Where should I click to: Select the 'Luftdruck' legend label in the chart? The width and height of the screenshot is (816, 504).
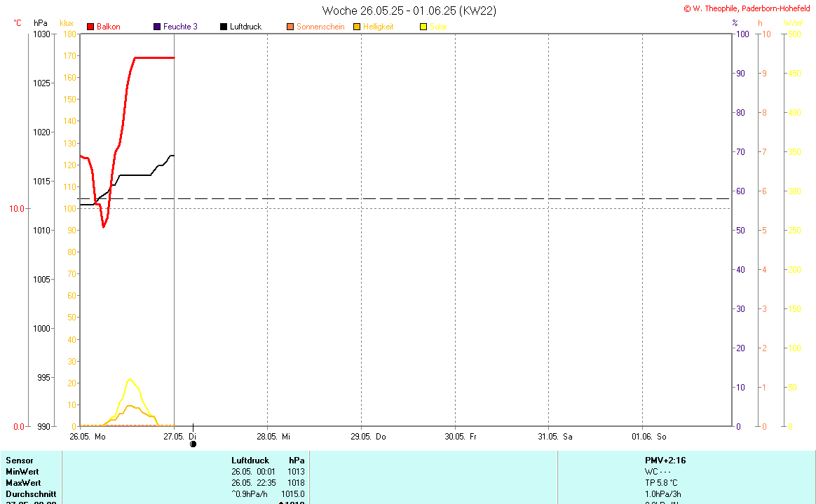(245, 27)
